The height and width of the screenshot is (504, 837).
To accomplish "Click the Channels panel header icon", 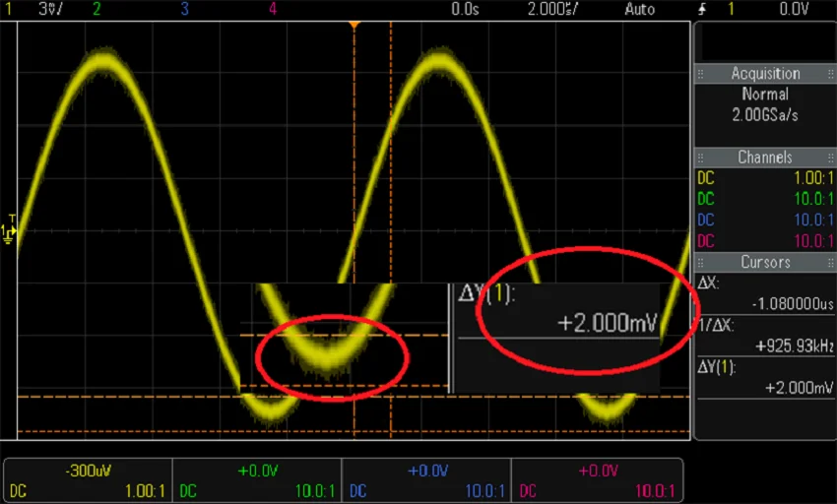I will [701, 157].
